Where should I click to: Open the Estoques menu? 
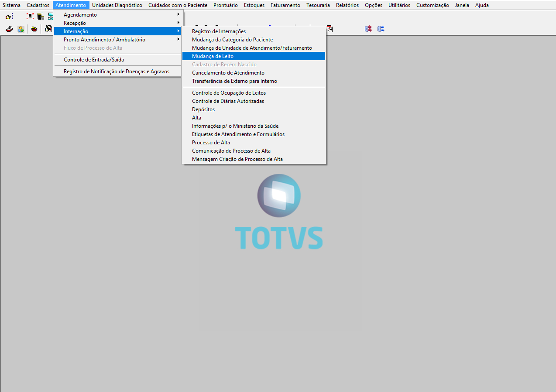[x=254, y=5]
